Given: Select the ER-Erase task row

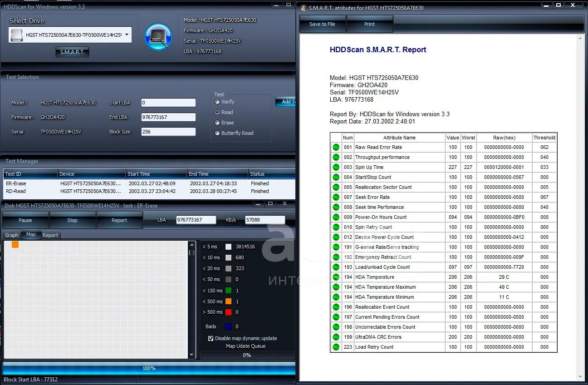Looking at the screenshot, I should 149,183.
